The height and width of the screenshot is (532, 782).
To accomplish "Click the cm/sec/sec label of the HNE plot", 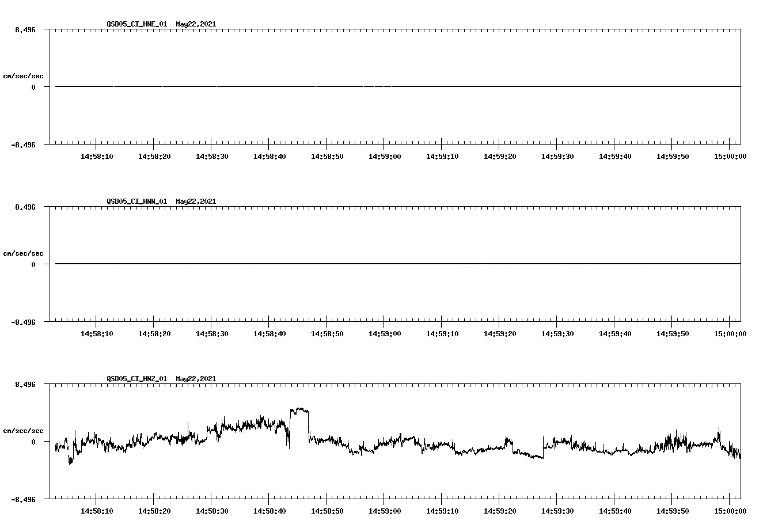I will [24, 75].
